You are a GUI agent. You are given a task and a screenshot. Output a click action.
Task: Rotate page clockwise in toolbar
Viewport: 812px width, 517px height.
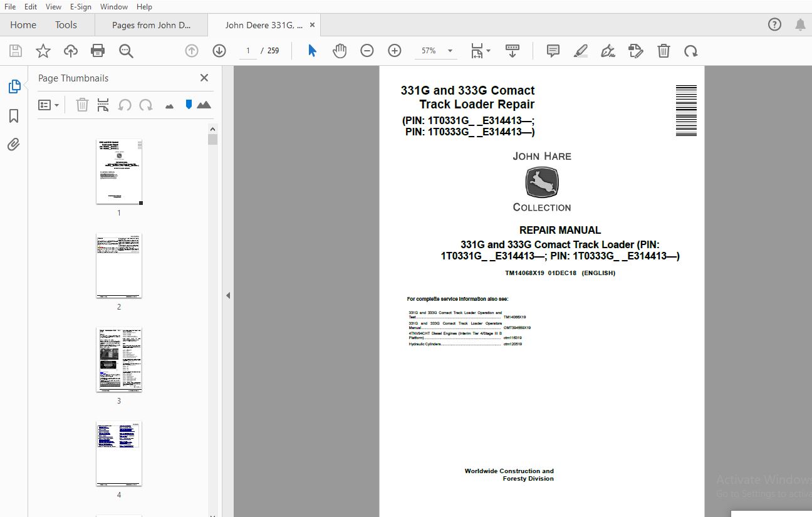690,51
